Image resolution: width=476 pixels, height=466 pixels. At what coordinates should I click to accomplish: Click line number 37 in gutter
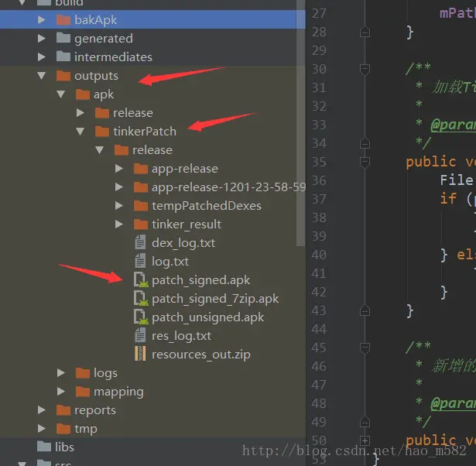point(320,199)
